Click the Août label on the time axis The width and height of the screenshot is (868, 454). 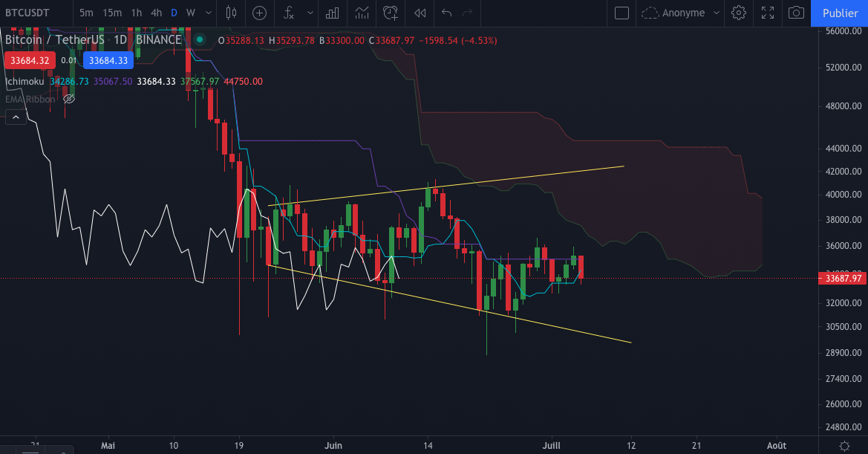[x=777, y=445]
